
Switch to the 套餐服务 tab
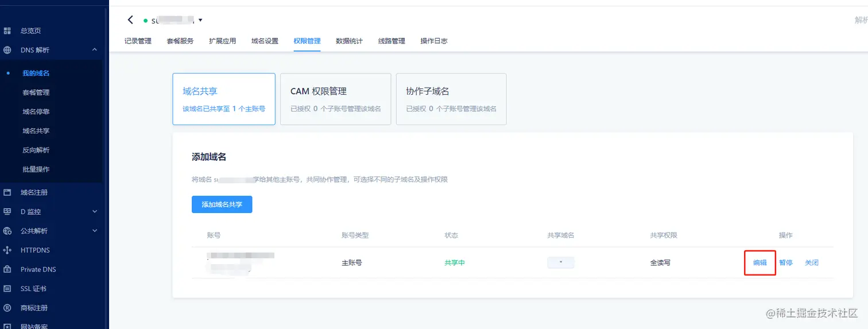click(180, 41)
